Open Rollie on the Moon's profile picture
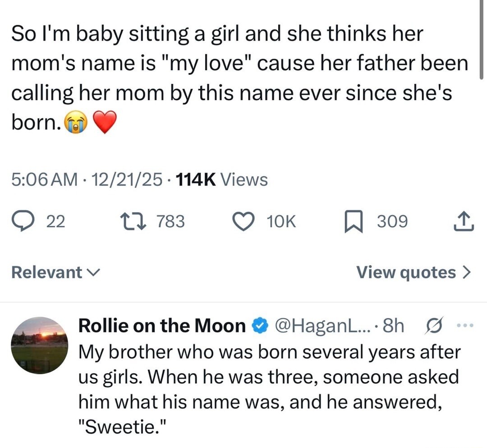Viewport: 487px width, 448px height. click(39, 345)
